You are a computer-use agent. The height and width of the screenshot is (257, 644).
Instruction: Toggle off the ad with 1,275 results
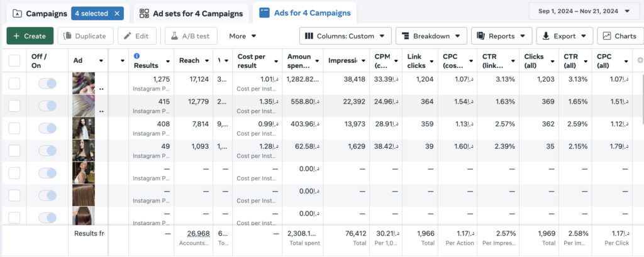pos(47,84)
